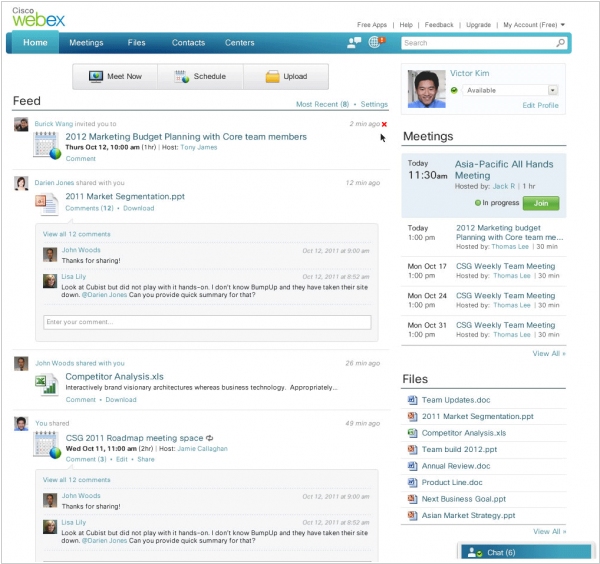
Task: Click the Chat bar person icon
Action: 474,553
